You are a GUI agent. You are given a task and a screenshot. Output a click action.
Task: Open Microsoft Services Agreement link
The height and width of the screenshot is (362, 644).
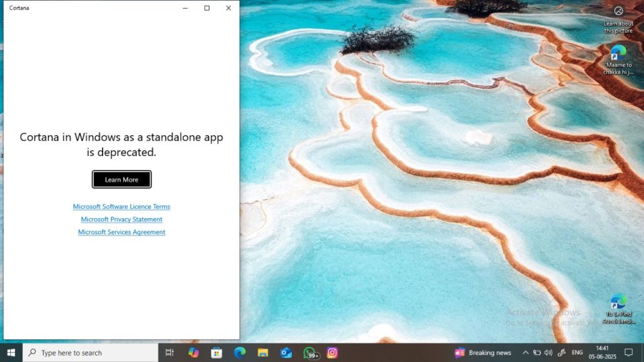tap(121, 232)
